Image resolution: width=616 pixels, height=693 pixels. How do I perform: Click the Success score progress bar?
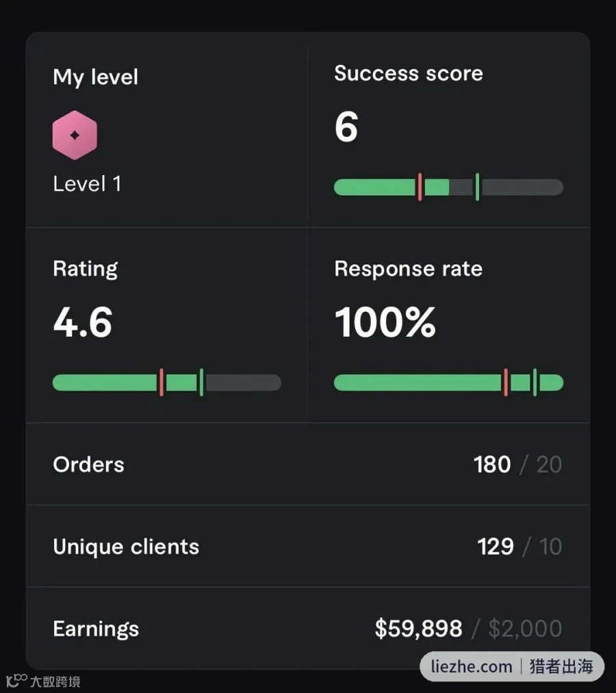448,187
